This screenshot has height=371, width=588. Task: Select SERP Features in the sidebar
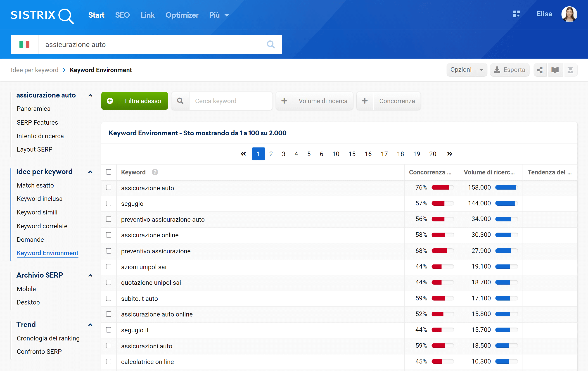[37, 122]
